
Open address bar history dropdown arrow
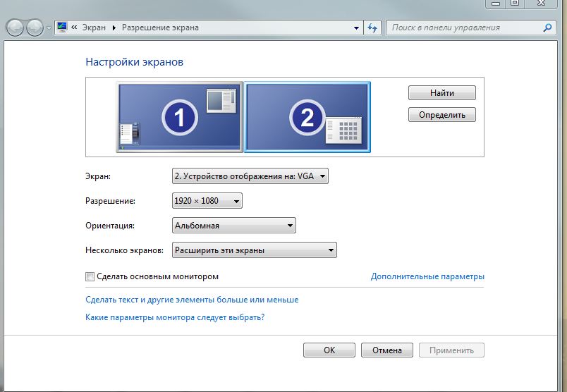(x=356, y=28)
